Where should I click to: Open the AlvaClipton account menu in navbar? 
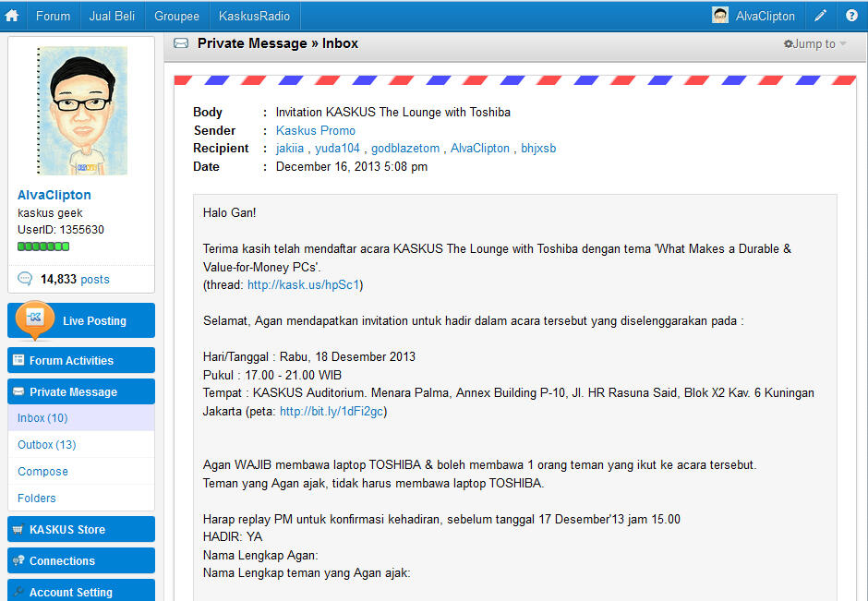[x=765, y=16]
